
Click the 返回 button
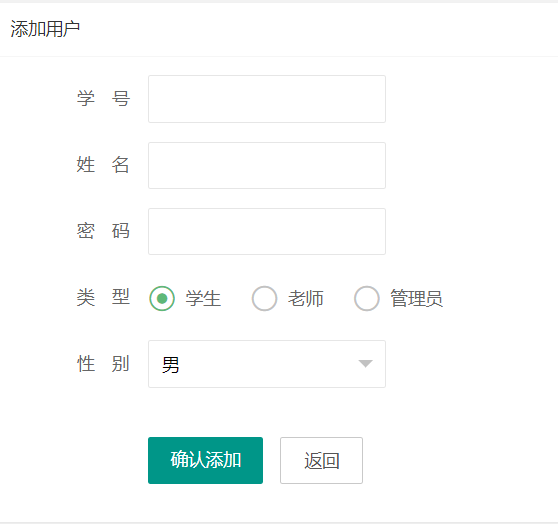[x=321, y=460]
